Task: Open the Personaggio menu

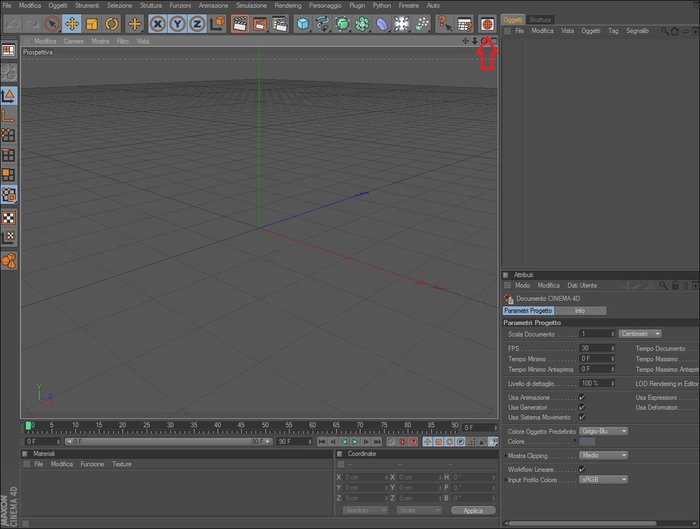Action: (x=325, y=5)
